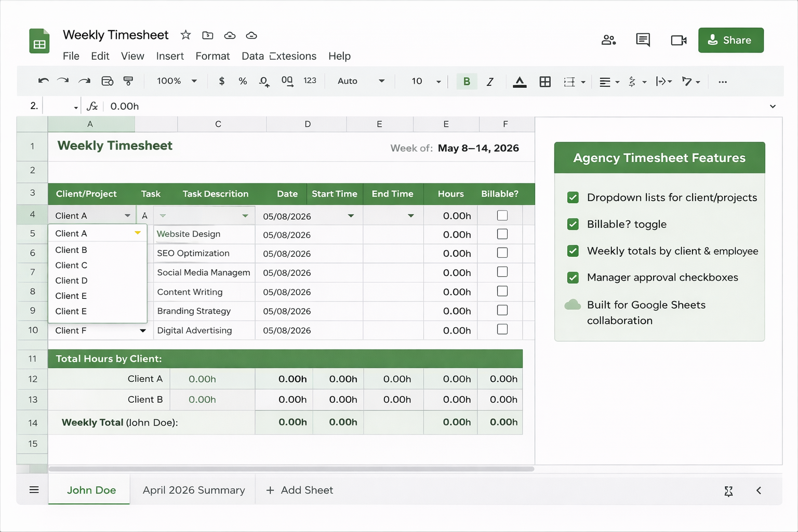Toggle bold formatting button
Image resolution: width=798 pixels, height=532 pixels.
pyautogui.click(x=467, y=82)
